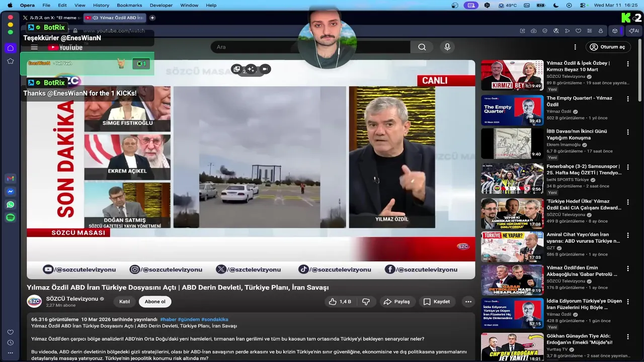Viewport: 644px width, 362px height.
Task: Click the Oturum aç sign-in button
Action: [608, 47]
